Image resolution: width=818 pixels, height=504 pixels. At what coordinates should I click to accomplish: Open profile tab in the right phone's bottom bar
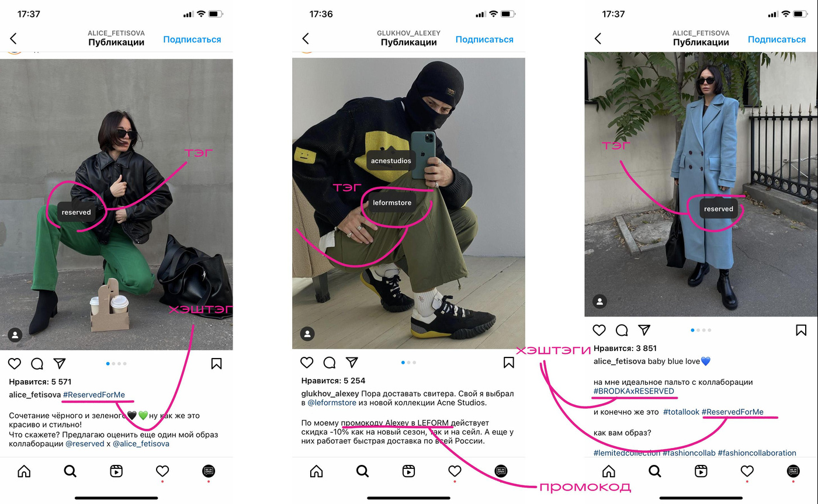[x=793, y=471]
